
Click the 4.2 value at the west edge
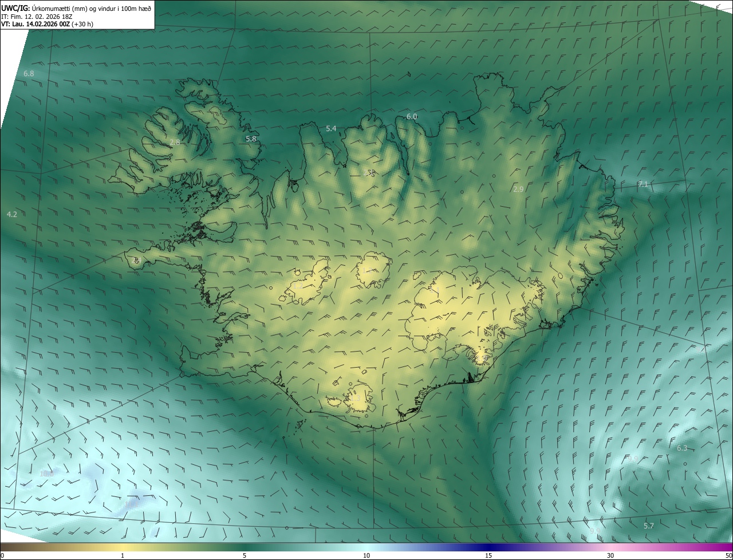point(11,214)
